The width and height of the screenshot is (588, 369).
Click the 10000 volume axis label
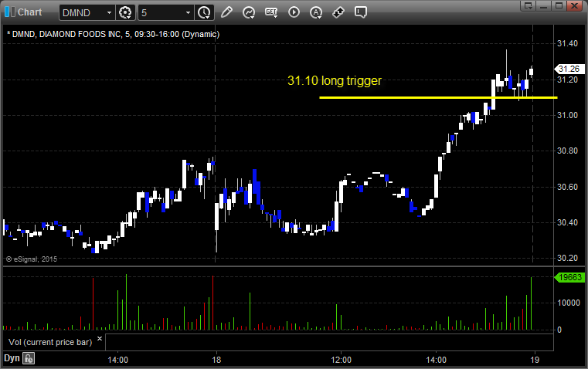pos(569,303)
